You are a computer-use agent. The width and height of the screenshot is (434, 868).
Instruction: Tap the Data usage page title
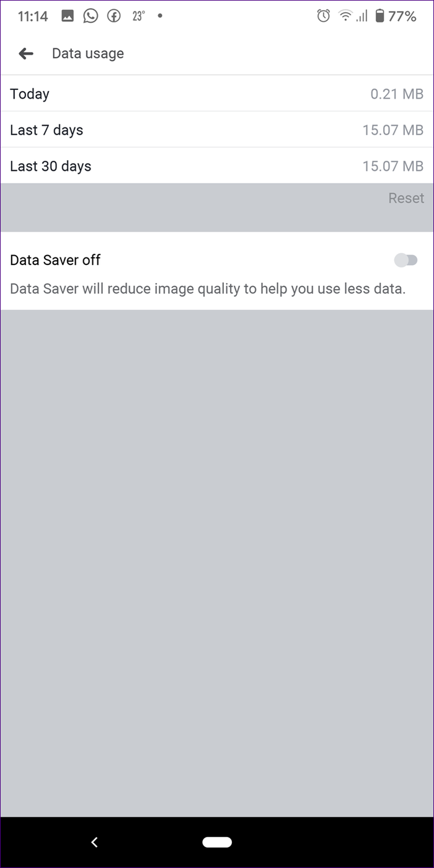tap(88, 54)
